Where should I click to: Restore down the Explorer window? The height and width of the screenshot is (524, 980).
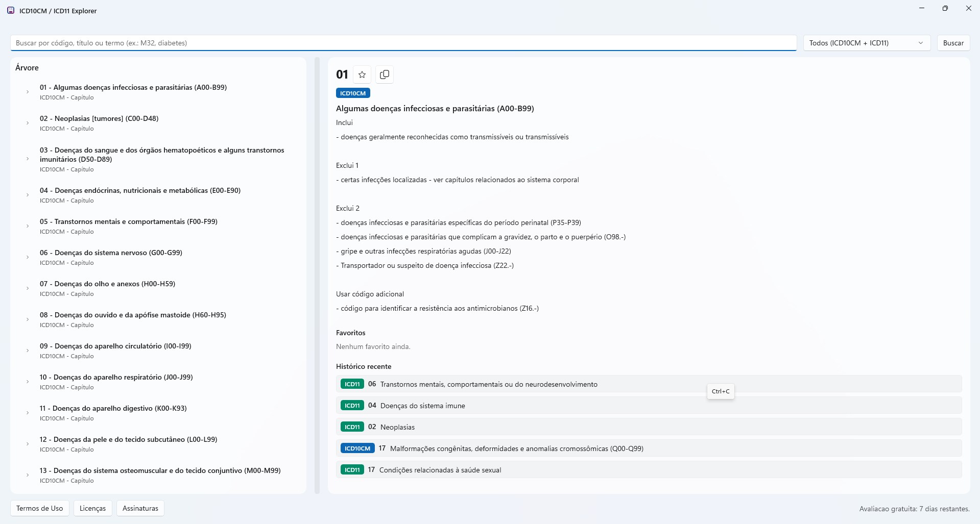(945, 8)
